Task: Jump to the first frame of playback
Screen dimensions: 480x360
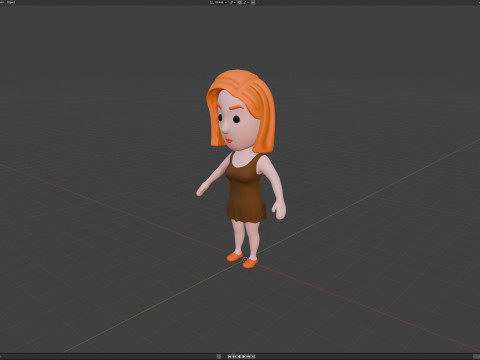Action: click(x=229, y=356)
